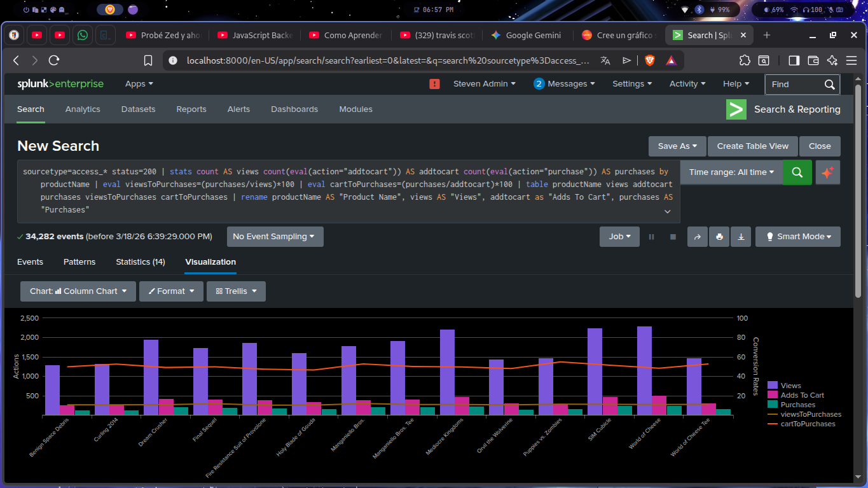The width and height of the screenshot is (868, 488).
Task: Toggle the Adds To Cart legend entry
Action: click(x=802, y=395)
